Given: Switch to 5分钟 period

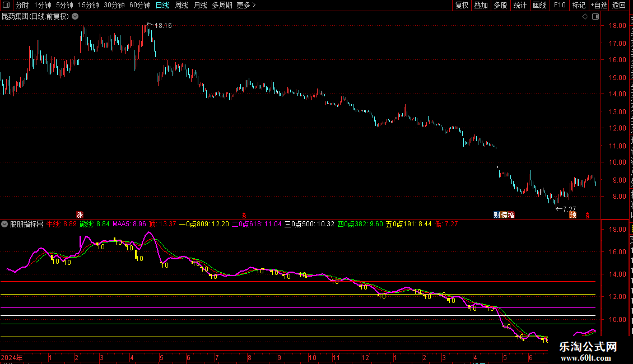Looking at the screenshot, I should click(x=64, y=5).
